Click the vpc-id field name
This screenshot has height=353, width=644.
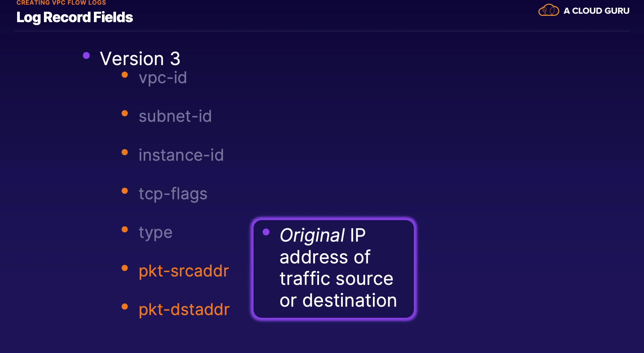point(163,78)
